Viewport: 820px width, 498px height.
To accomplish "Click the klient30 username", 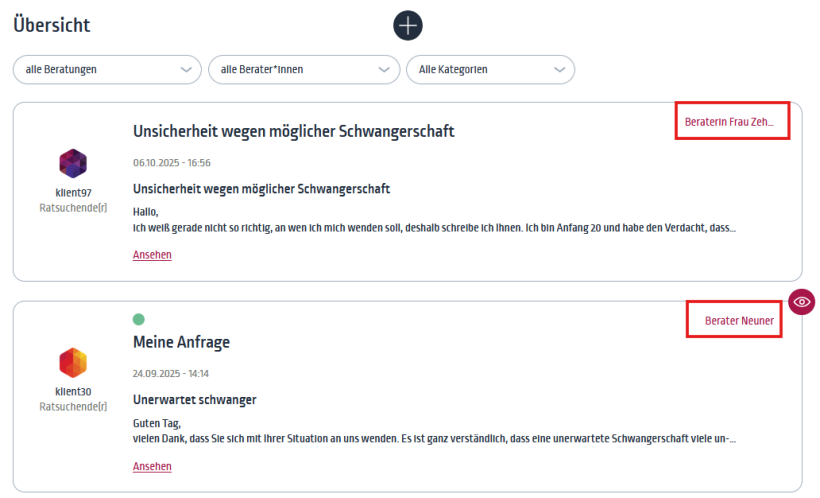I will (73, 391).
